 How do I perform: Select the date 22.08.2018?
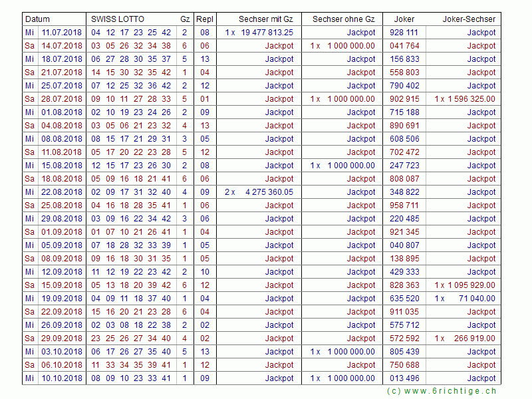click(62, 192)
